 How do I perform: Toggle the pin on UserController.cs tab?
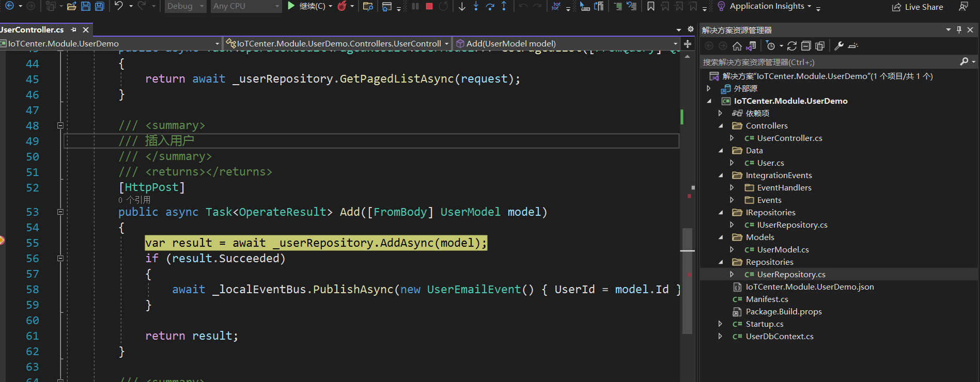[x=74, y=30]
